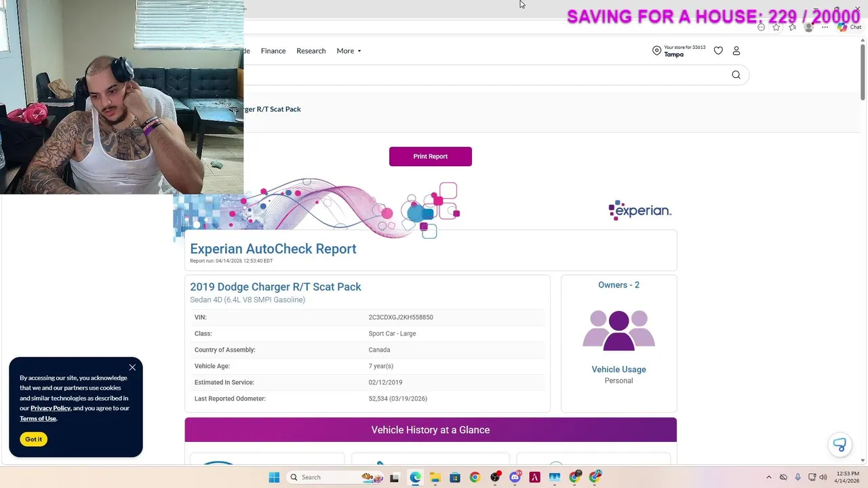Image resolution: width=868 pixels, height=488 pixels.
Task: Open Microsoft Store from taskbar
Action: pyautogui.click(x=455, y=477)
